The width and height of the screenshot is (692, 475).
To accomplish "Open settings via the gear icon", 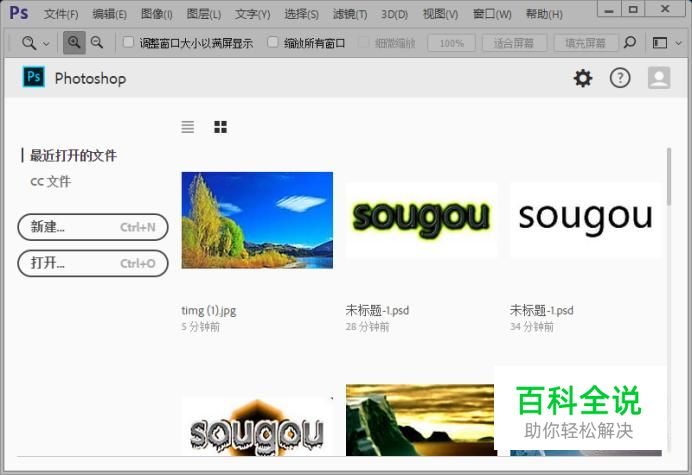I will point(583,78).
